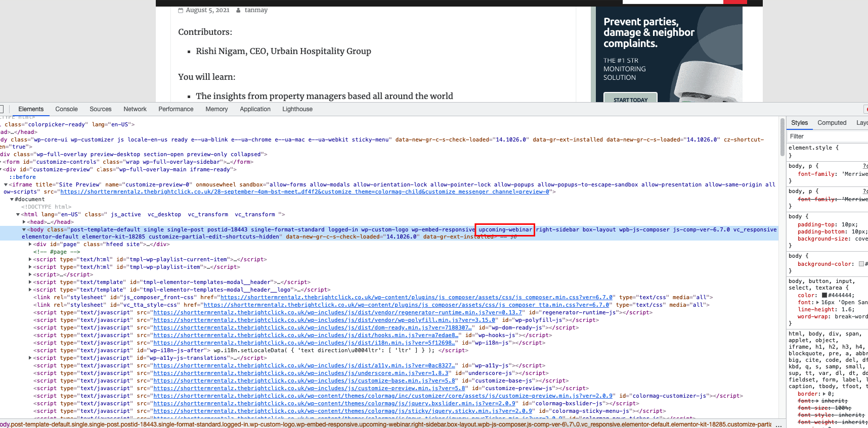The image size is (868, 428).
Task: Click the noise monitoring ad banner headline
Action: tap(649, 33)
